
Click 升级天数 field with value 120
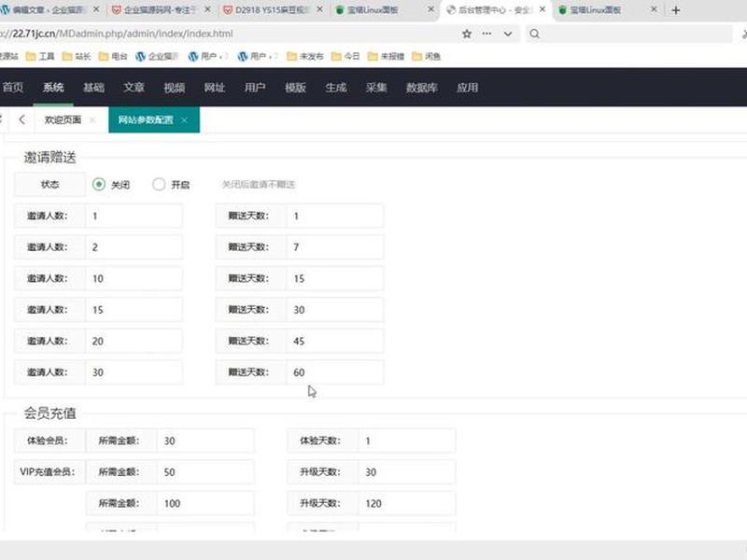(407, 503)
